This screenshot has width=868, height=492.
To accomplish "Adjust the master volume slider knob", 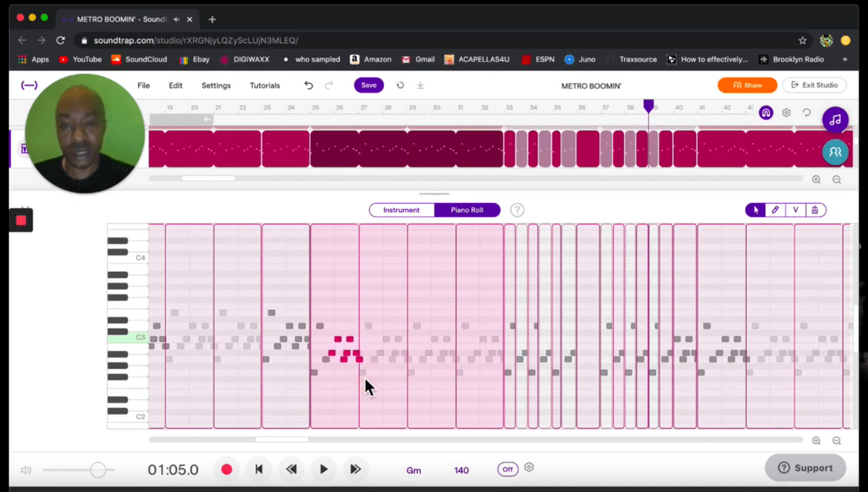I will tap(98, 470).
